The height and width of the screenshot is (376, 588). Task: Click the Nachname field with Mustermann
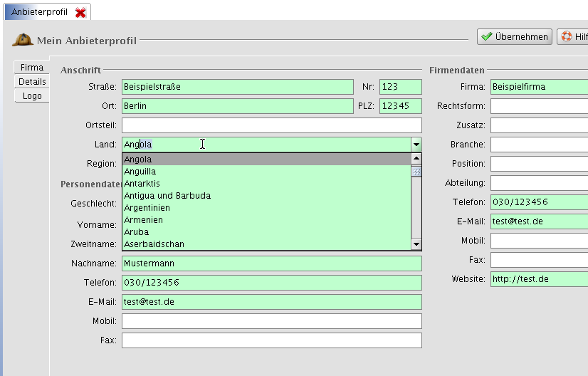(271, 263)
